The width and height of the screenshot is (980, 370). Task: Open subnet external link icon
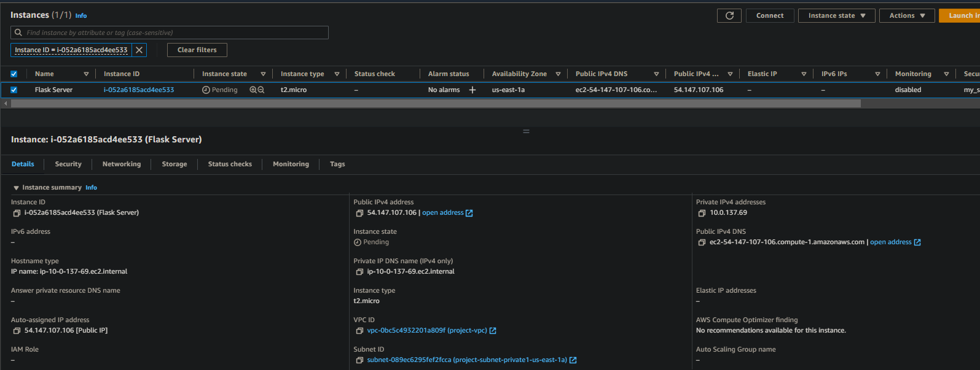[x=573, y=360]
